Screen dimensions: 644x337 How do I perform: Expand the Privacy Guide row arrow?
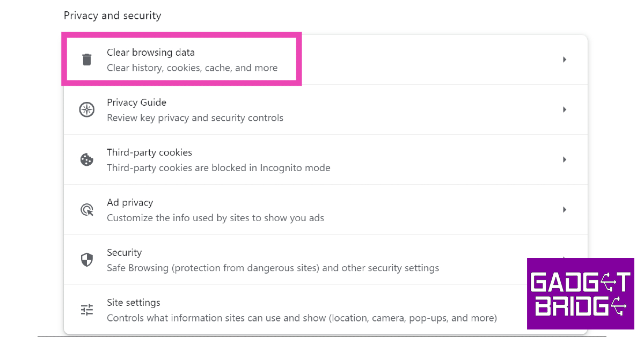click(x=565, y=109)
